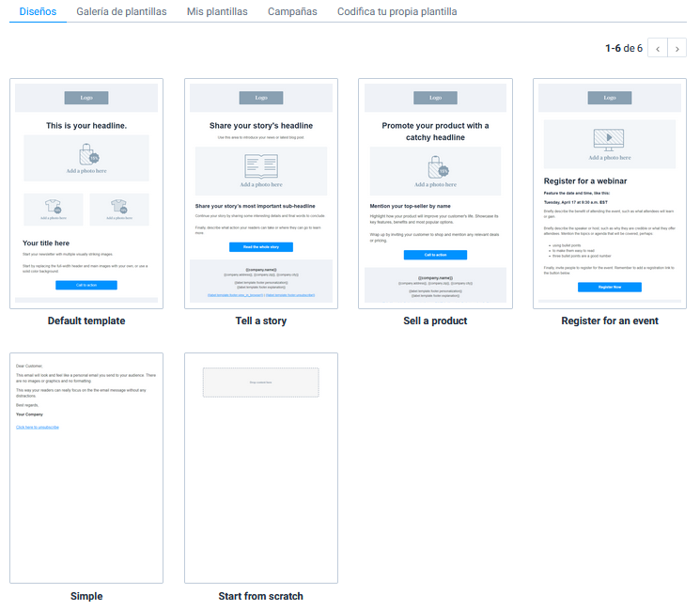Image resolution: width=700 pixels, height=610 pixels.
Task: Go to the previous page arrow
Action: (x=658, y=48)
